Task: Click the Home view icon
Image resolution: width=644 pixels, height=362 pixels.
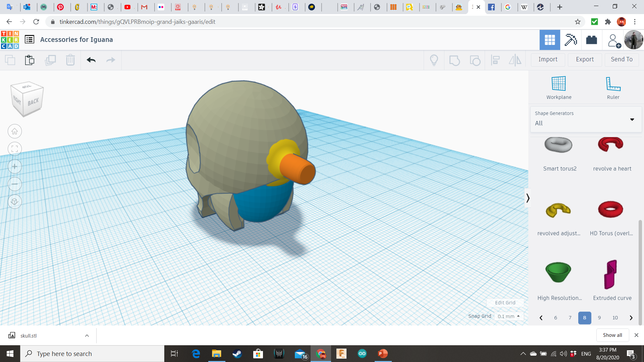Action: (15, 131)
